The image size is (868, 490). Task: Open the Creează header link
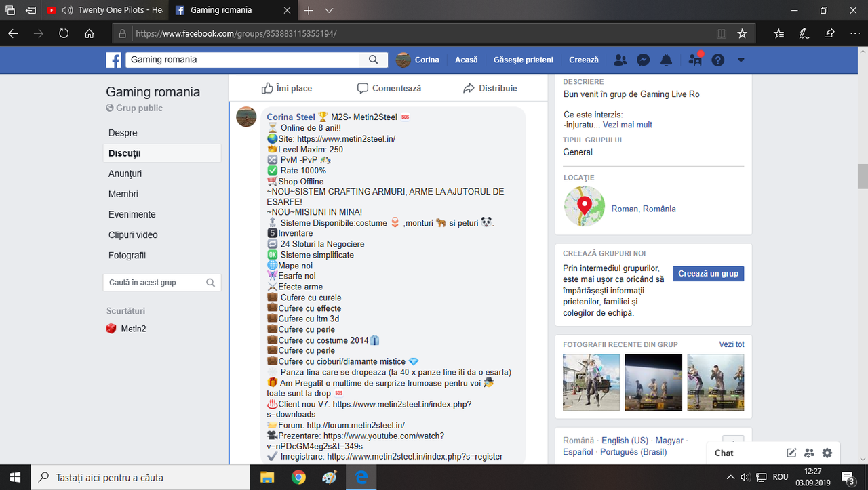click(x=584, y=60)
